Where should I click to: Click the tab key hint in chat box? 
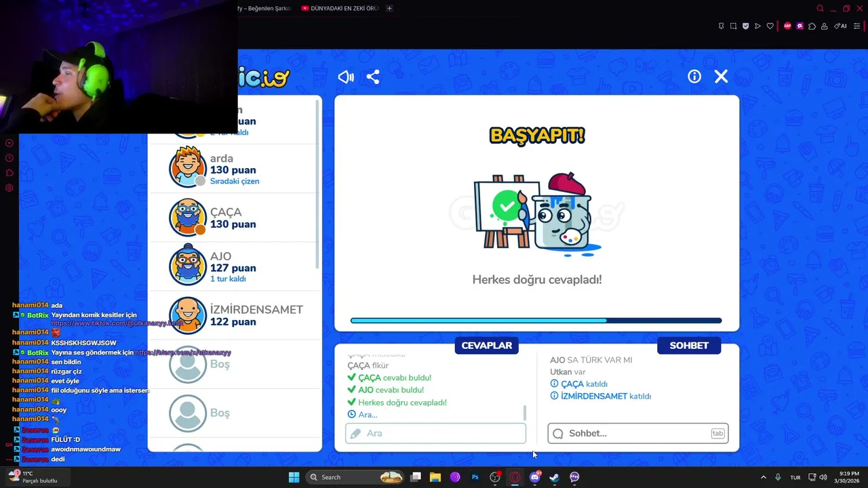pyautogui.click(x=717, y=434)
